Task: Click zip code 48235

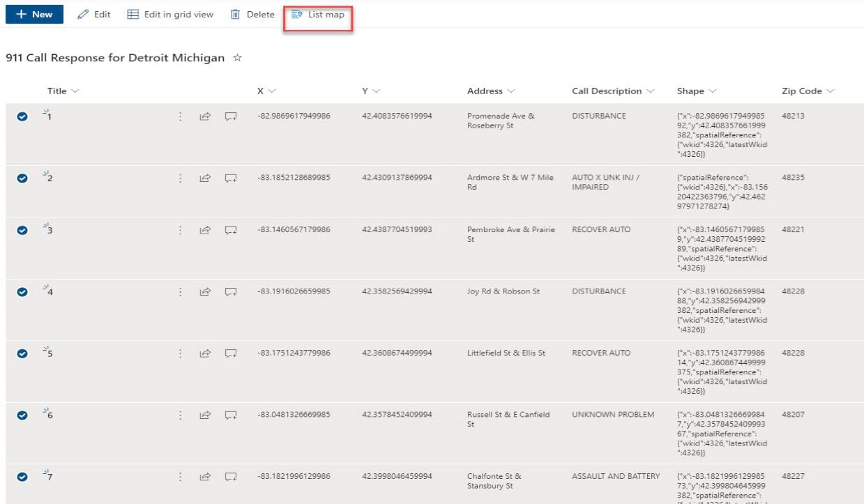Action: (793, 177)
